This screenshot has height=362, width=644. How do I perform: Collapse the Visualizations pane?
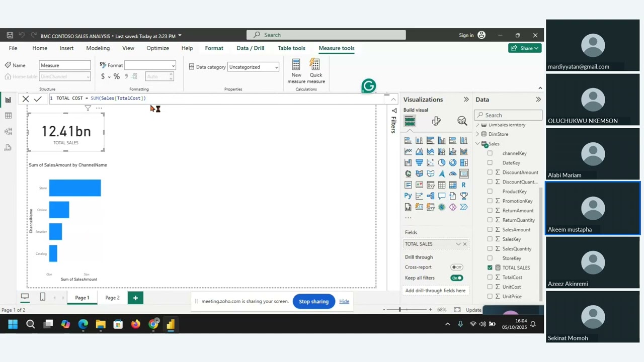coord(466,100)
